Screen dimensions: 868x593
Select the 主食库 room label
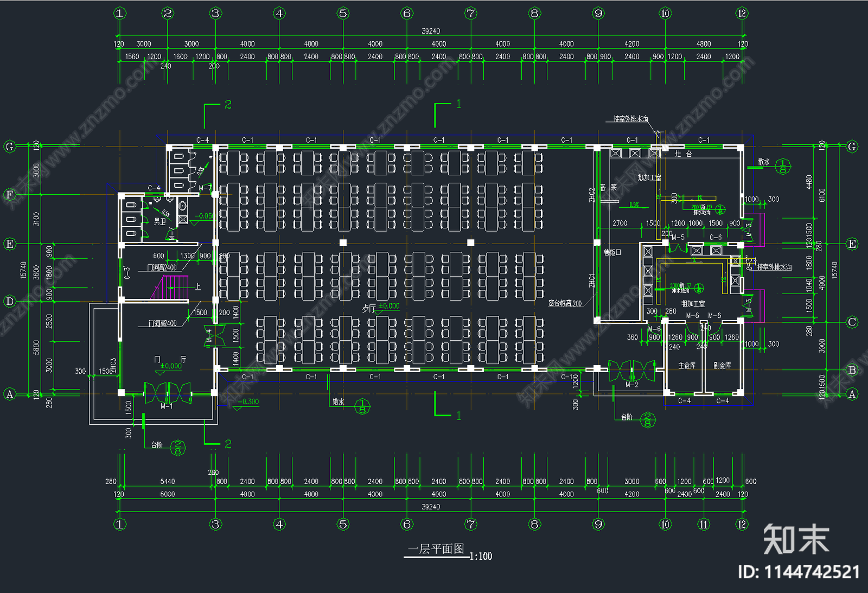click(x=687, y=366)
